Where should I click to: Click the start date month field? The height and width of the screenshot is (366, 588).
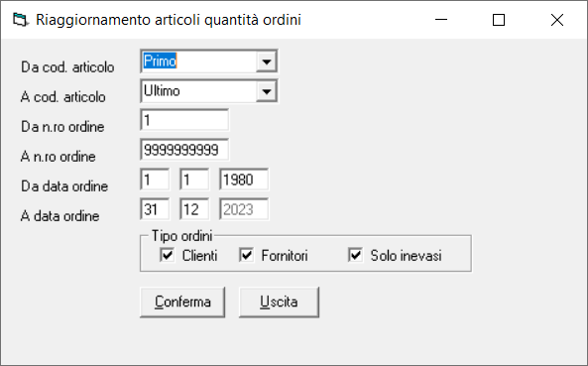194,180
